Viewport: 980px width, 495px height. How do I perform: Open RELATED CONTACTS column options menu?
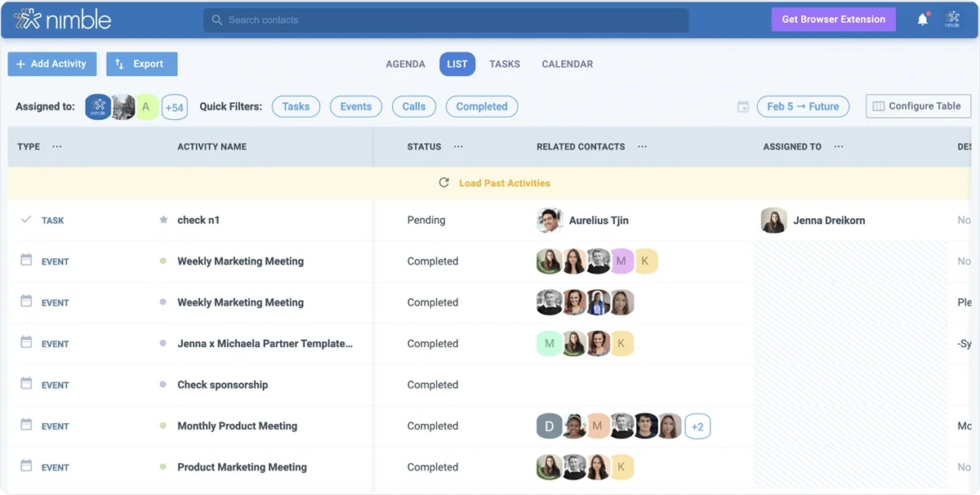(x=642, y=147)
